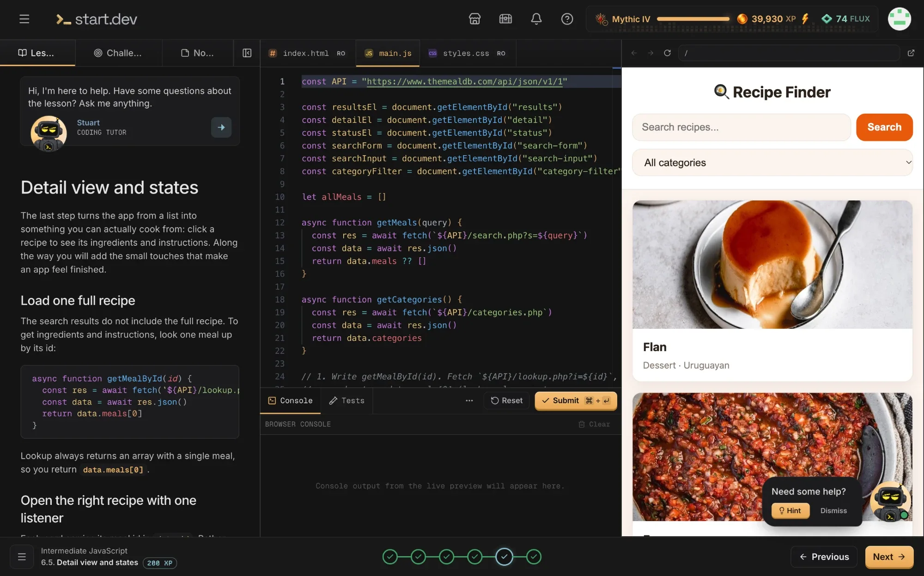This screenshot has width=924, height=576.
Task: Clear the browser console
Action: (594, 424)
